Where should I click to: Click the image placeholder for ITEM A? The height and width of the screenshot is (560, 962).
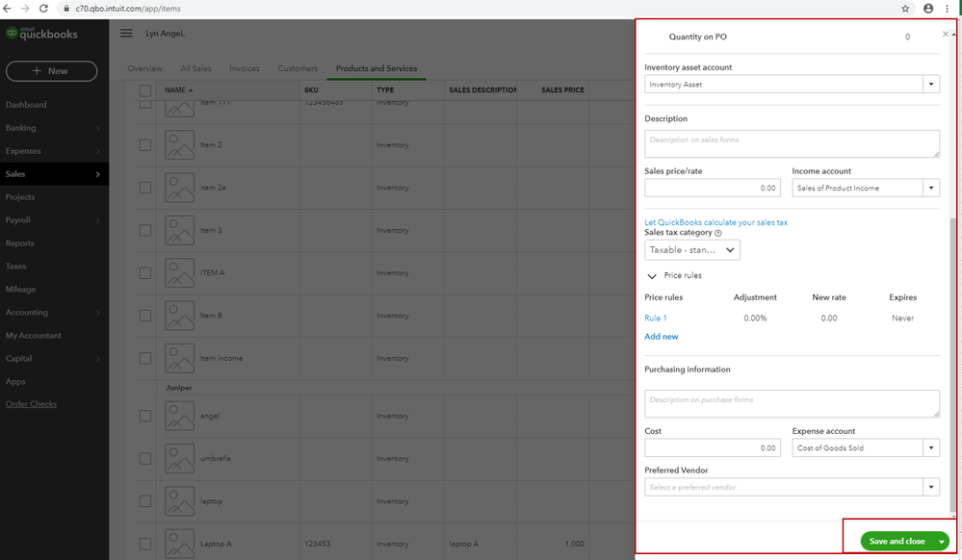click(180, 273)
